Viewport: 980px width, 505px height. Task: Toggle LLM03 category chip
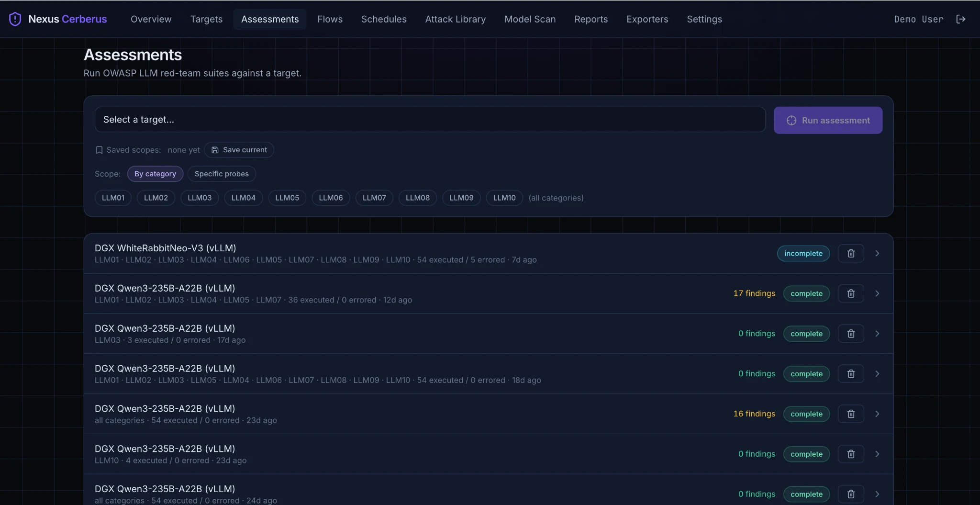pyautogui.click(x=200, y=198)
